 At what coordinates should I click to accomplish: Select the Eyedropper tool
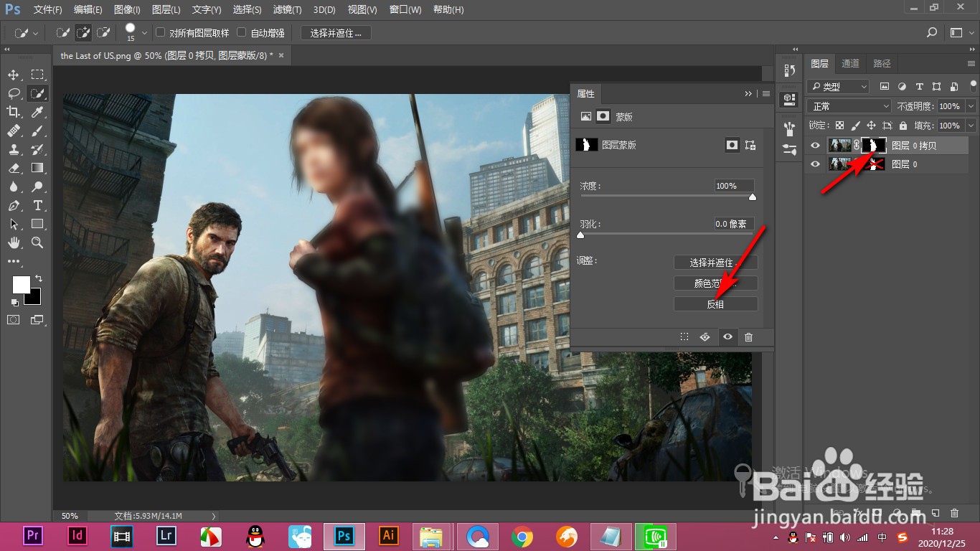coord(37,112)
